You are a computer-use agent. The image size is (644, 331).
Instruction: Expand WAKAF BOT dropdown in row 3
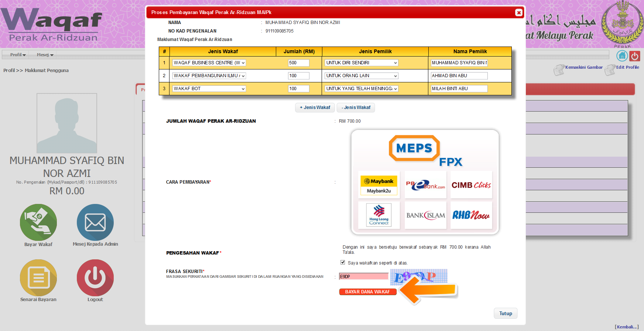(x=209, y=89)
